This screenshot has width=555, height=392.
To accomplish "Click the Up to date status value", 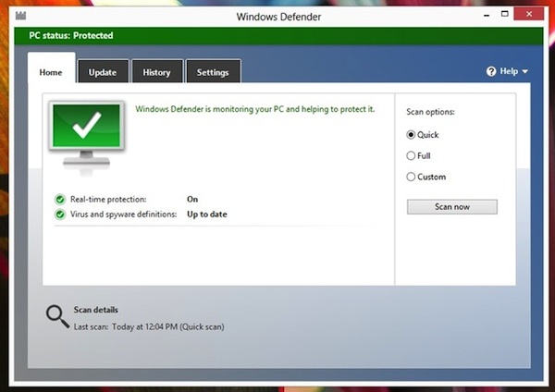I will point(207,214).
